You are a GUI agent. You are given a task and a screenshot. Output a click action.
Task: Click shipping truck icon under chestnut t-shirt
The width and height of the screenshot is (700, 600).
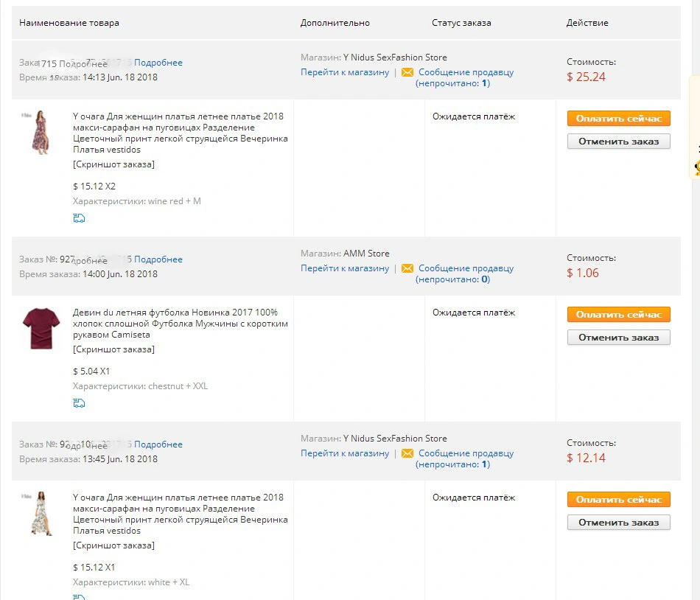tap(79, 403)
